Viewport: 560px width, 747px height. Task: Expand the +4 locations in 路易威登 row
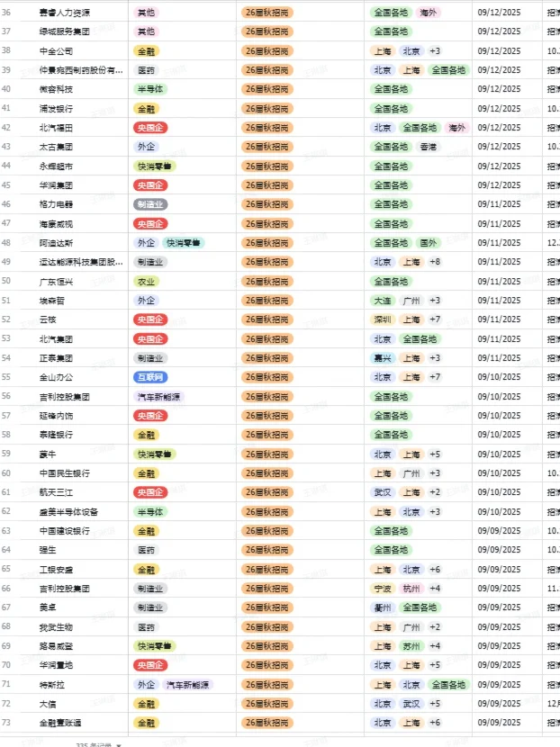pos(435,646)
